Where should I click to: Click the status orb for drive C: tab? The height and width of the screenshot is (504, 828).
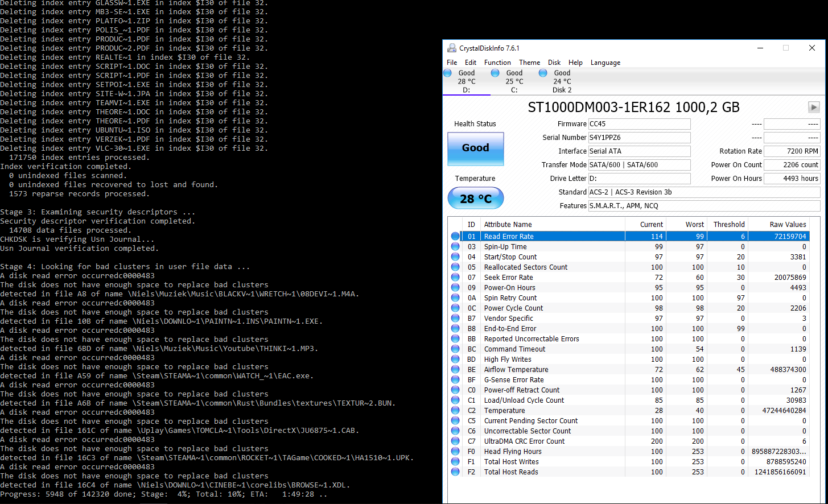coord(495,73)
